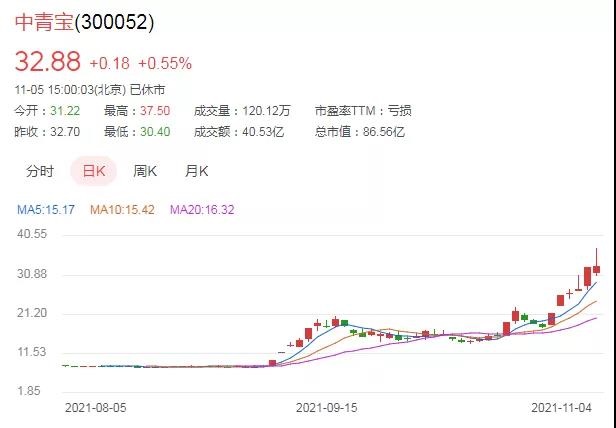Select the 日K daily chart tab
Image resolution: width=616 pixels, height=428 pixels.
93,171
